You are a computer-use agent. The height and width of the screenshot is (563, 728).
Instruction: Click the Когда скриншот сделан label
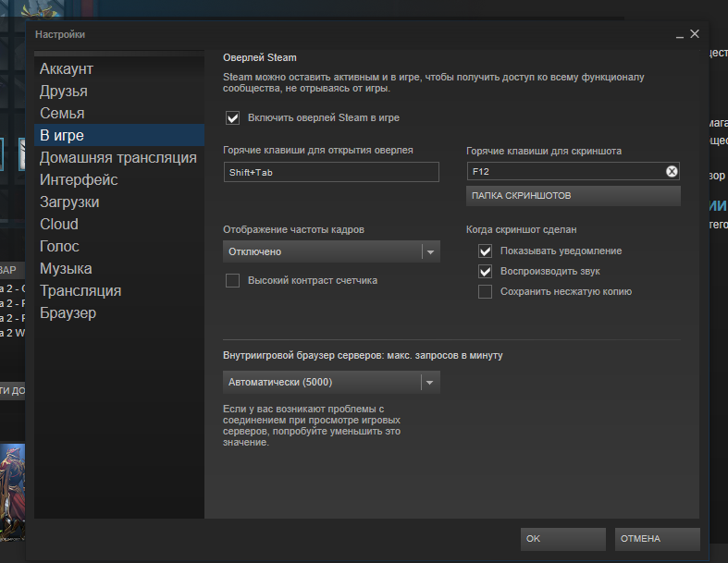coord(522,230)
